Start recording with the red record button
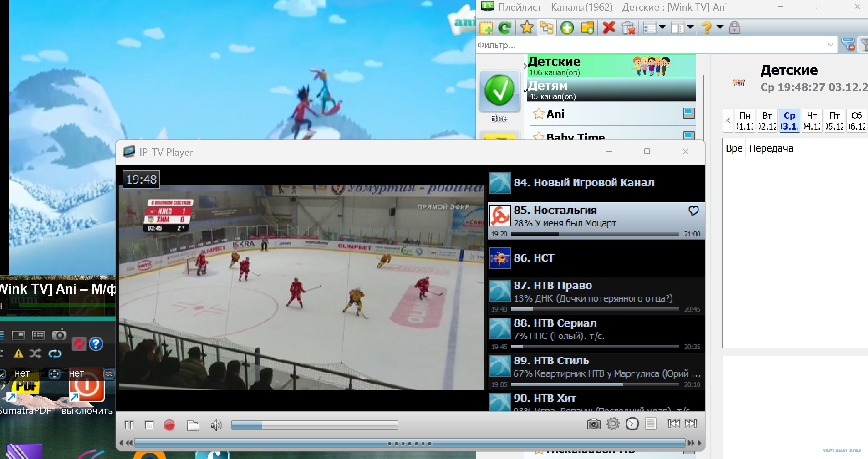The image size is (868, 459). 169,425
